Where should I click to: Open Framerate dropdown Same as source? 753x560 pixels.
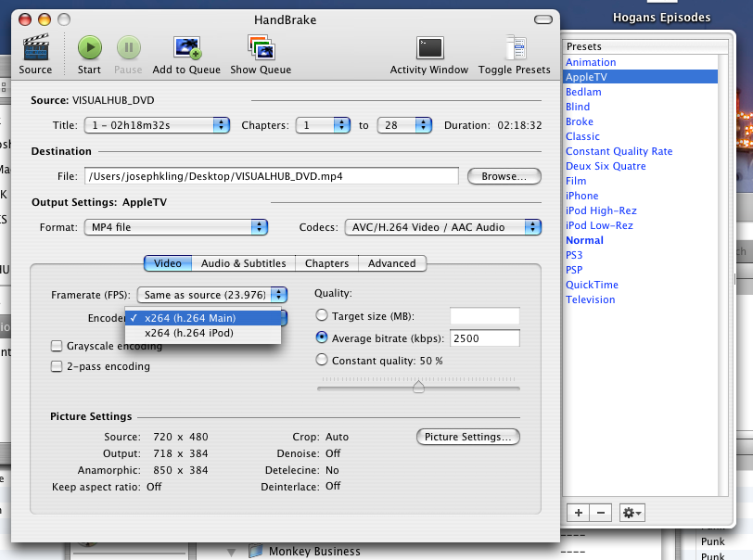coord(212,295)
